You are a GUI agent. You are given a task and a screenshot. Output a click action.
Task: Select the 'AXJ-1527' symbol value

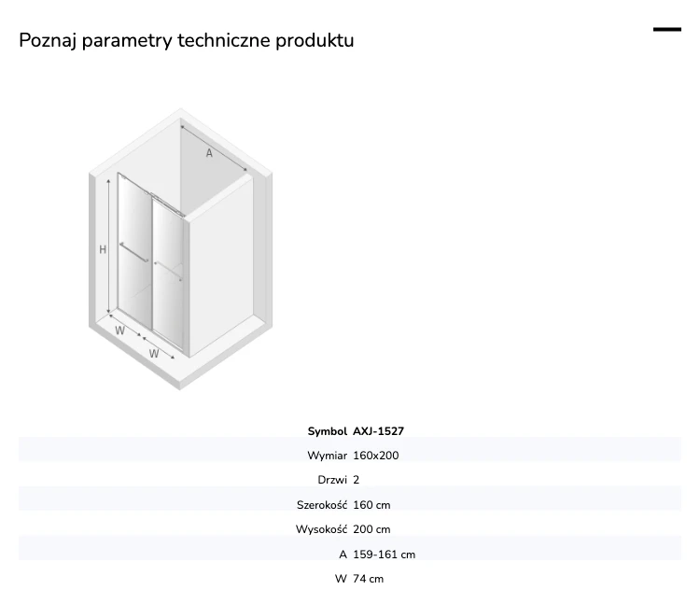tap(379, 431)
